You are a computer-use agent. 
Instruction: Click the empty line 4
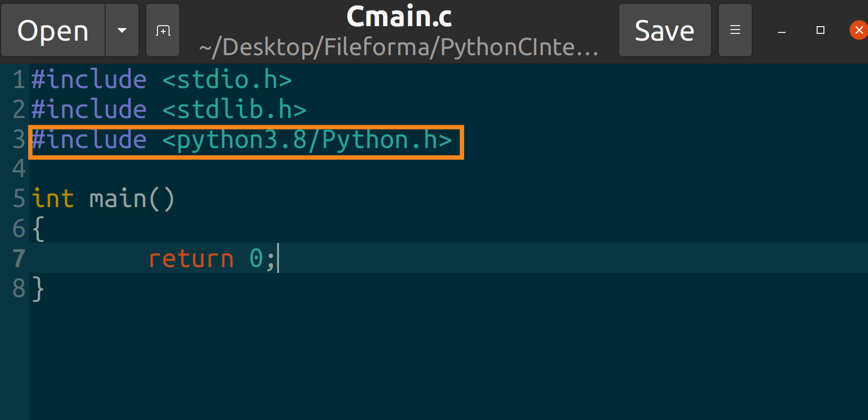click(x=97, y=169)
